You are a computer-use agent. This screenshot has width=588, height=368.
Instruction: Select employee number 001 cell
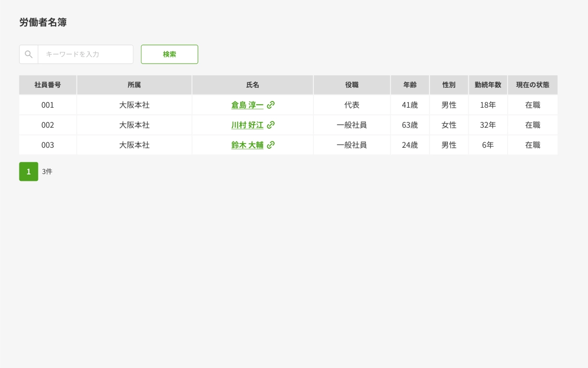pyautogui.click(x=48, y=105)
